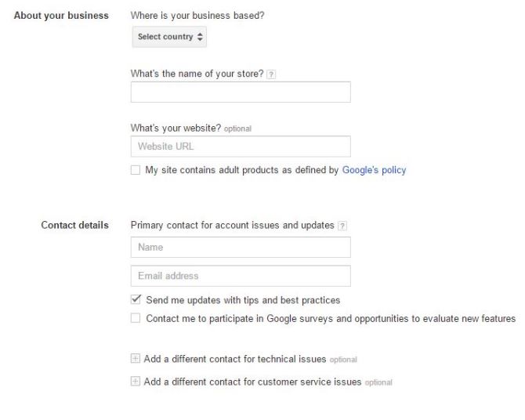This screenshot has height=420, width=525.
Task: Click the "My site contains adult products" label text
Action: (241, 170)
